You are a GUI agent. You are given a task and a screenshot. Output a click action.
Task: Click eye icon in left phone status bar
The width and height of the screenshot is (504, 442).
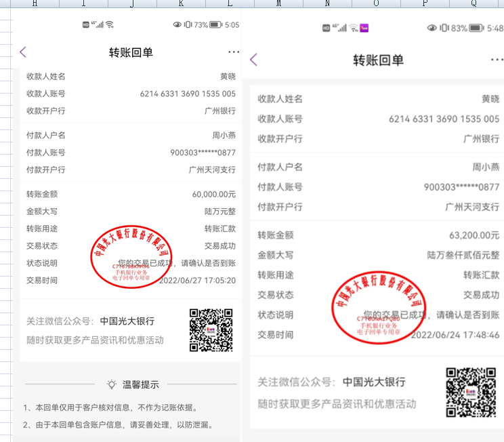(177, 24)
